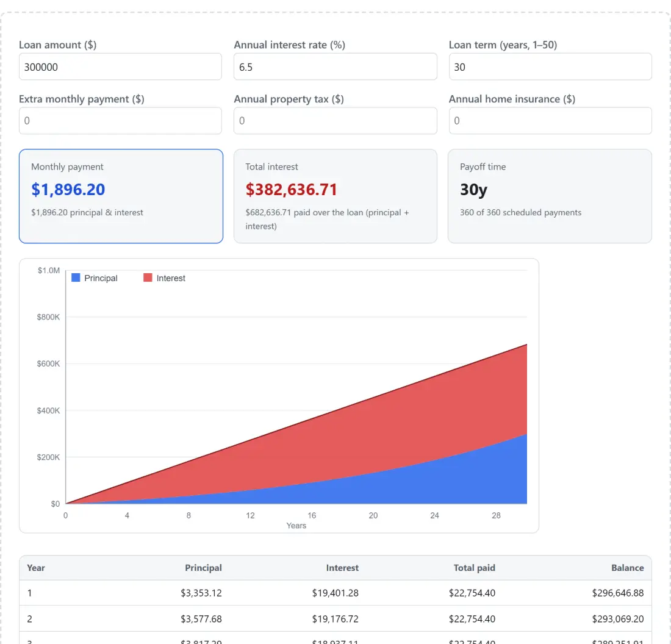
Task: Click the Interest column header
Action: pos(342,568)
